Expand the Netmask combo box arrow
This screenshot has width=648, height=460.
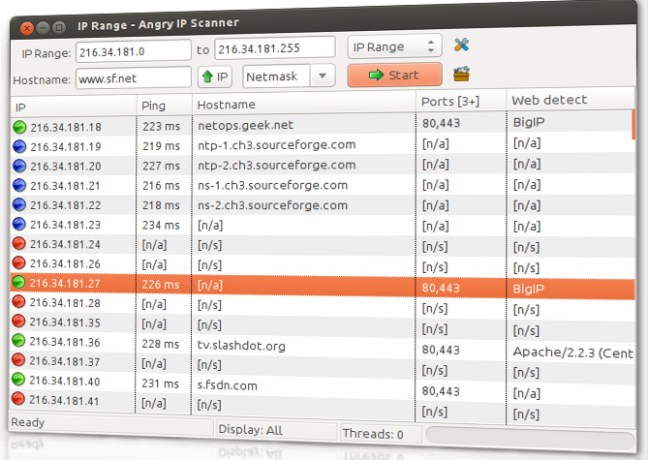[322, 76]
